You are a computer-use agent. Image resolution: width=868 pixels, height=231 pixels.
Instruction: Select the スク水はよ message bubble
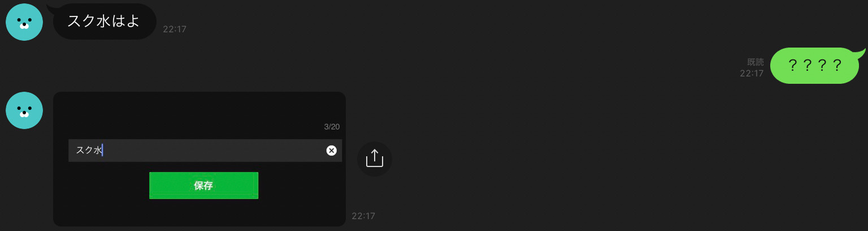(x=105, y=22)
